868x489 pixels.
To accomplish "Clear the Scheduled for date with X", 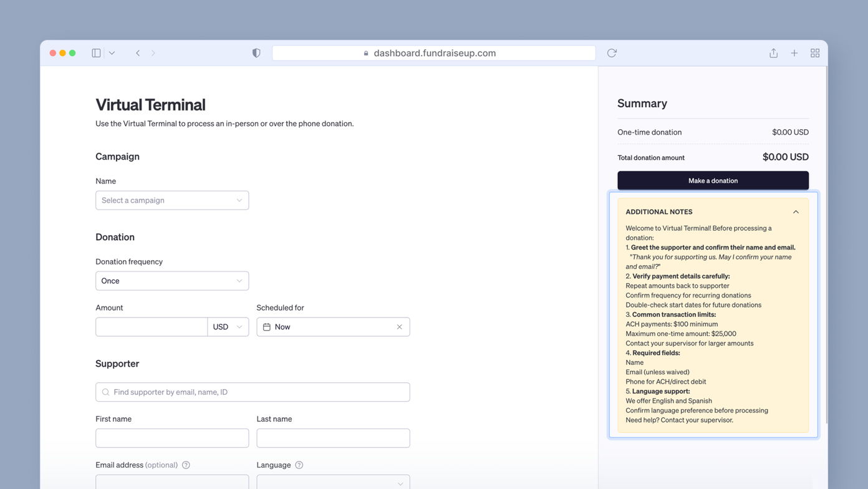I will click(399, 327).
